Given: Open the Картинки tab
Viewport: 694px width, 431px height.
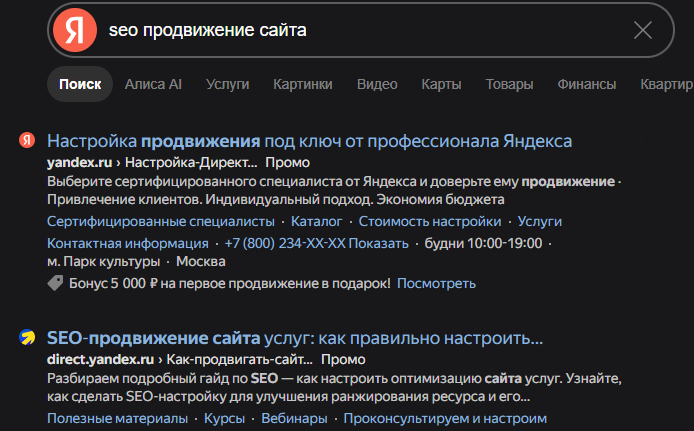Looking at the screenshot, I should point(303,84).
